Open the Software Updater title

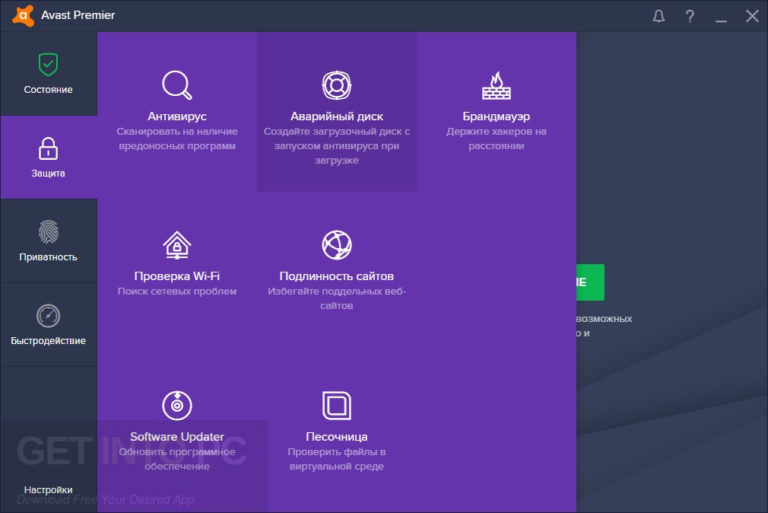177,437
